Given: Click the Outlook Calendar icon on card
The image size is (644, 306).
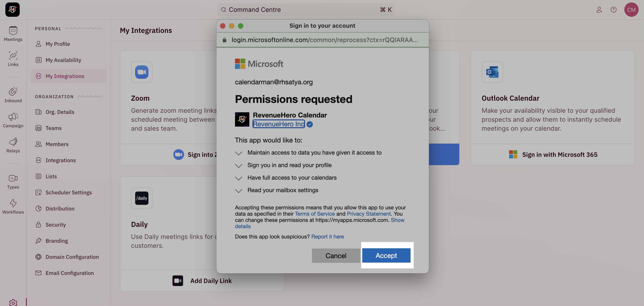Looking at the screenshot, I should [492, 72].
